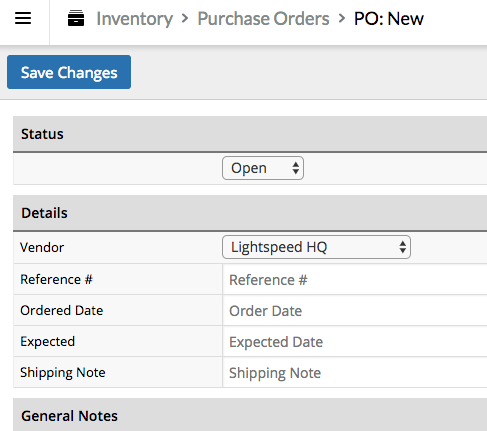Expand the Vendor dropdown Lightspeed HQ
This screenshot has width=487, height=431.
pyautogui.click(x=316, y=247)
